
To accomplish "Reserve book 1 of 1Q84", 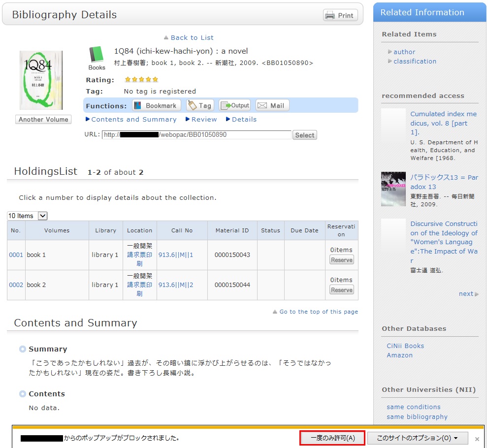I will pyautogui.click(x=341, y=260).
